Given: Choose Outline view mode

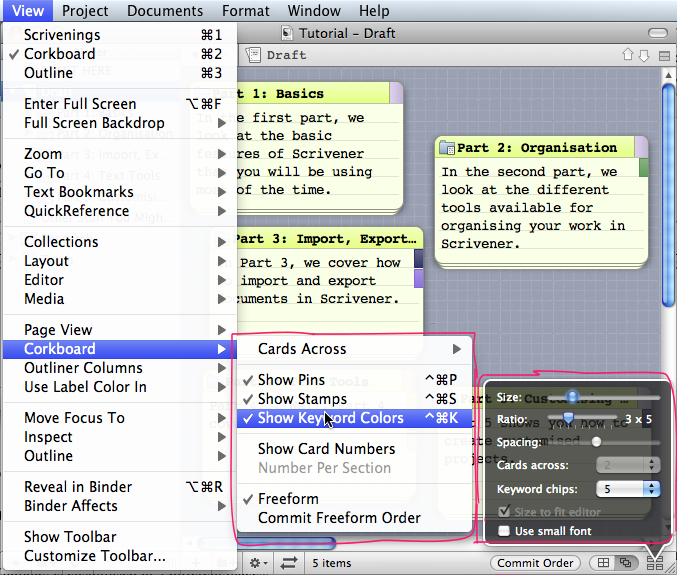Looking at the screenshot, I should tap(120, 73).
